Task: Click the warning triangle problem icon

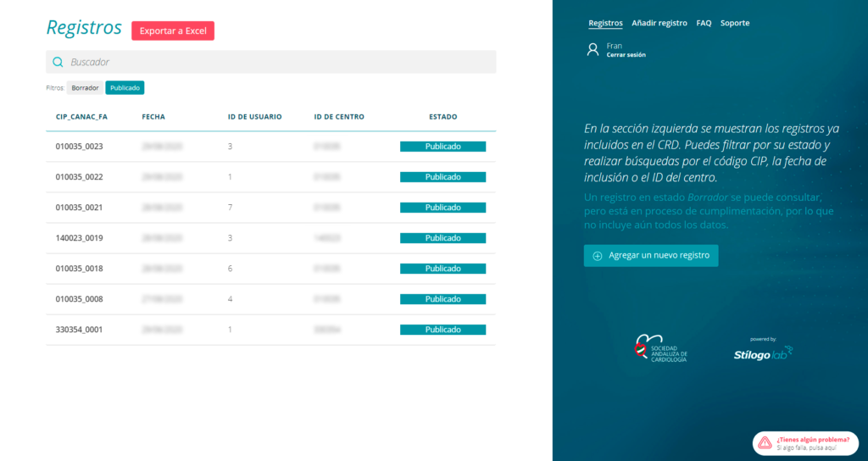Action: 765,442
